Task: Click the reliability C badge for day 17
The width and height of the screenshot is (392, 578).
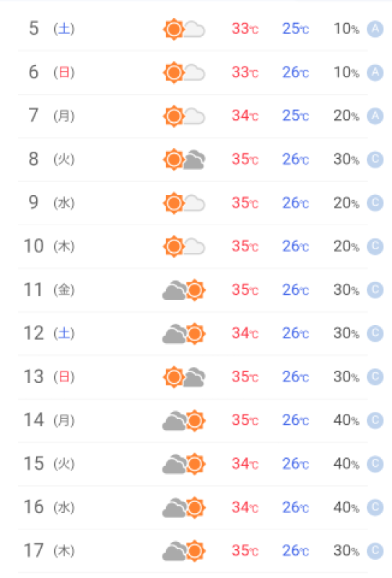Action: click(x=375, y=551)
